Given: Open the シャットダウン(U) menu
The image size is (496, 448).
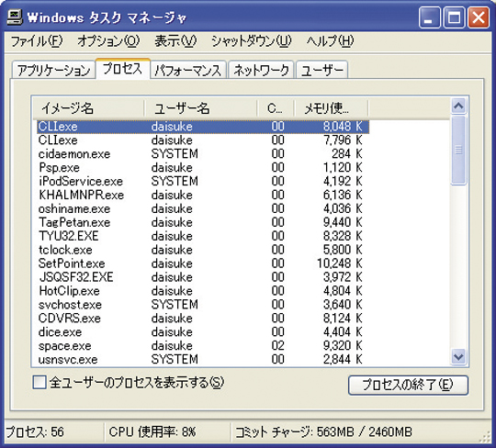Looking at the screenshot, I should tap(251, 41).
